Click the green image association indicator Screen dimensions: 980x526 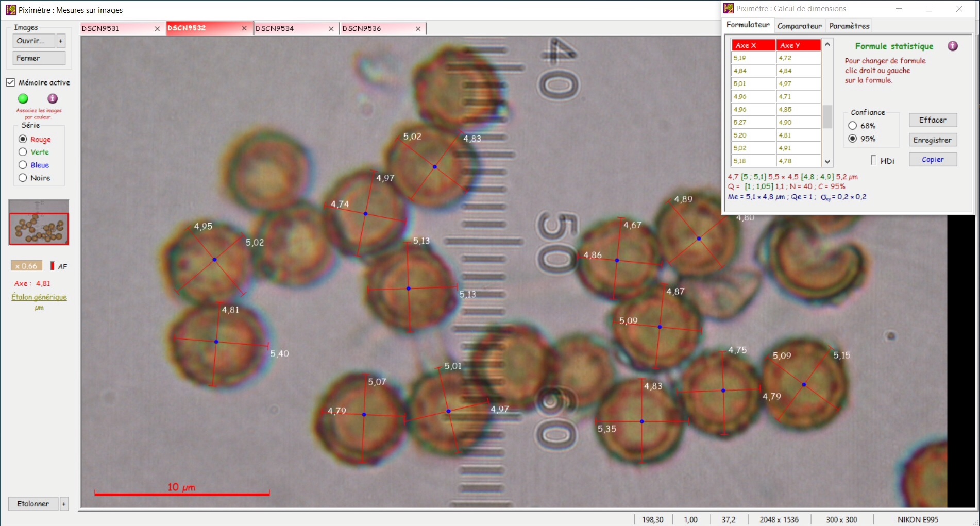(x=23, y=98)
